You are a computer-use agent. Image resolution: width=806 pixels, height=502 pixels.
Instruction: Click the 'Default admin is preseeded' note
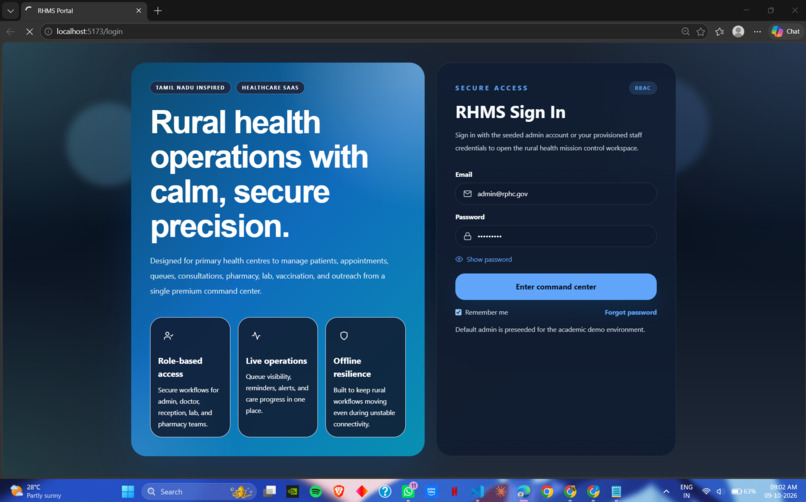(x=550, y=329)
